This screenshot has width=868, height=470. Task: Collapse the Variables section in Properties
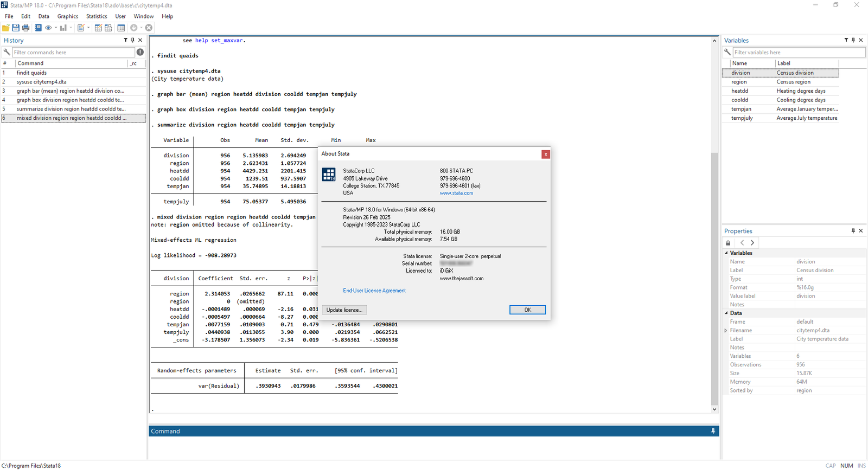726,253
